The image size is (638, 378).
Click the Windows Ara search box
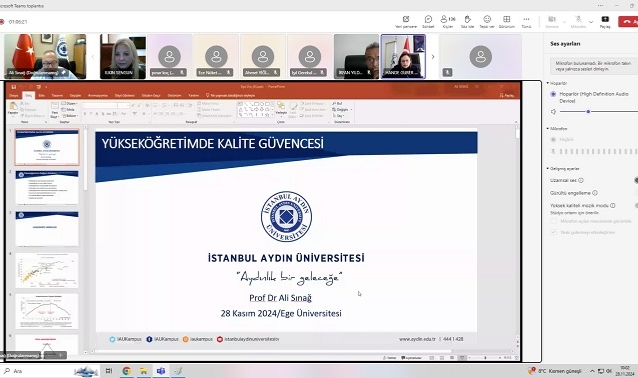coord(36,371)
